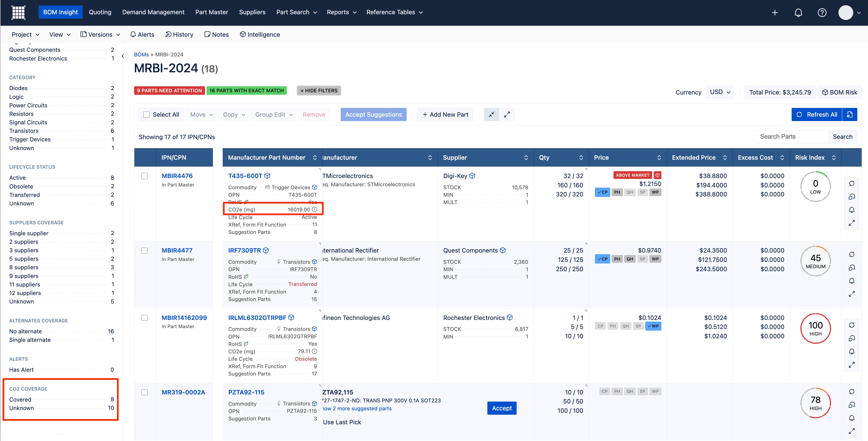Collapse the filters sidebar arrow
This screenshot has height=441, width=868.
coord(123,56)
